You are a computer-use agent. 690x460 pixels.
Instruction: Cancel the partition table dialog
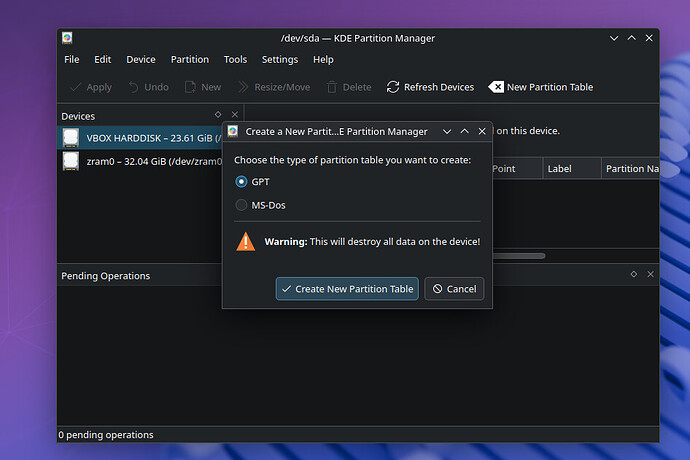(454, 289)
